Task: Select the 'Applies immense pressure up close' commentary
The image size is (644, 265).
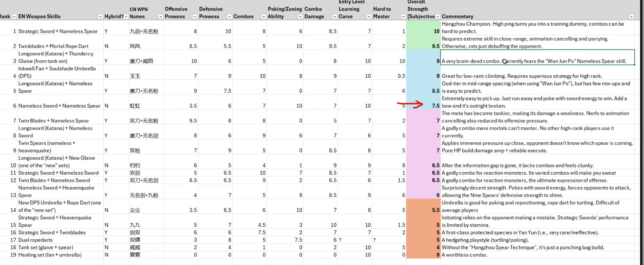Action: click(538, 147)
